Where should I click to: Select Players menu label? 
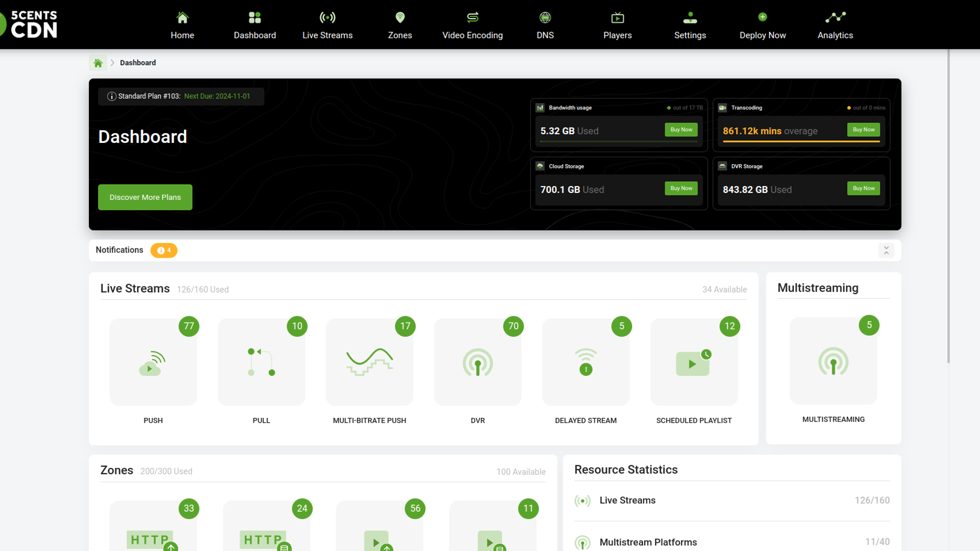tap(618, 35)
